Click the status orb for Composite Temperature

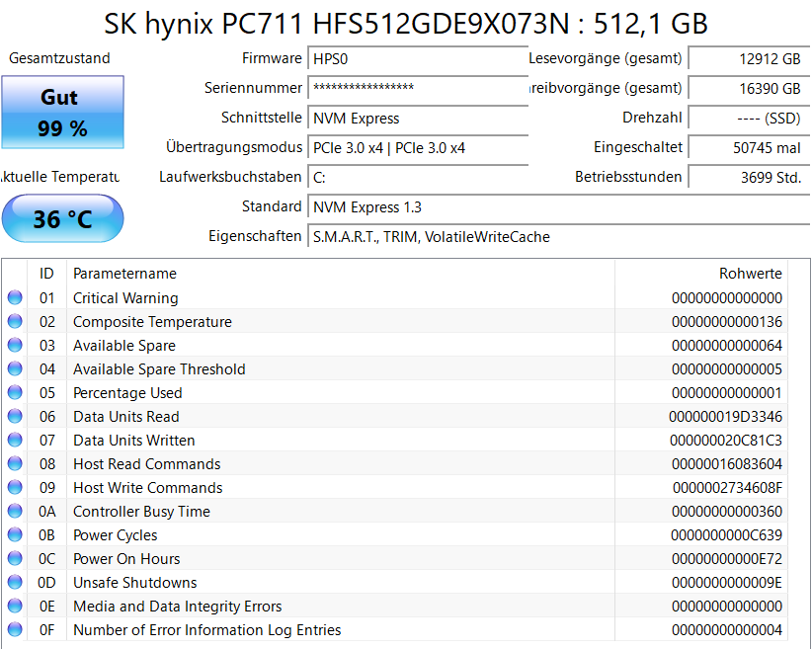pos(15,321)
